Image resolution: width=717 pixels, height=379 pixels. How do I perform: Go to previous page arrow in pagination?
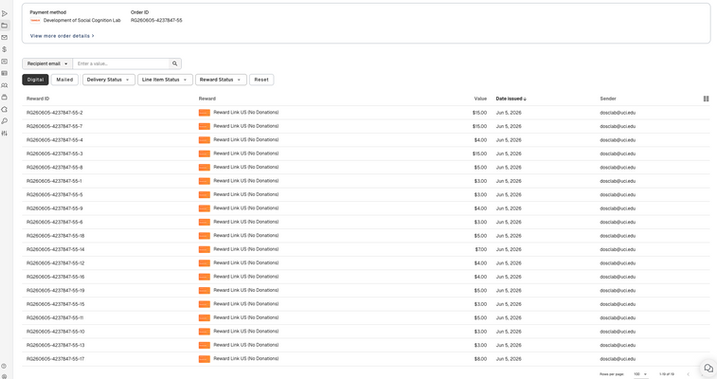pos(688,374)
